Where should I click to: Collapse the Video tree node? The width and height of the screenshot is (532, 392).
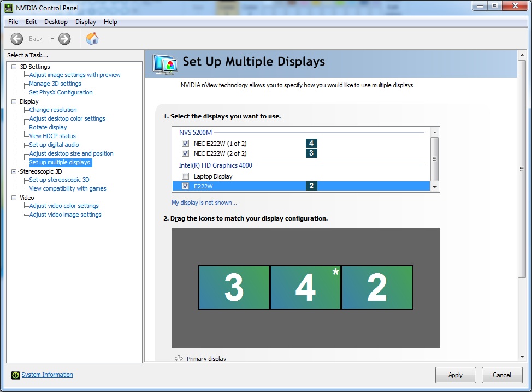click(x=14, y=198)
